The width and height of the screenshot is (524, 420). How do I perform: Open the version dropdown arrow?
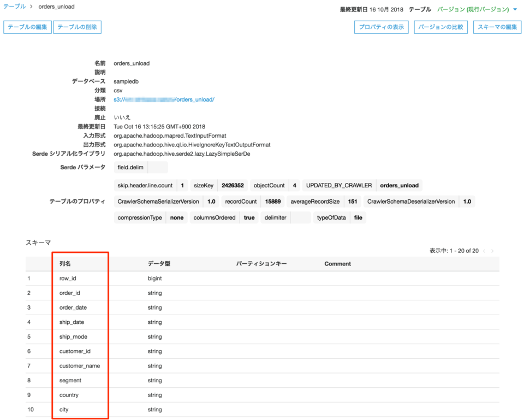pyautogui.click(x=515, y=9)
